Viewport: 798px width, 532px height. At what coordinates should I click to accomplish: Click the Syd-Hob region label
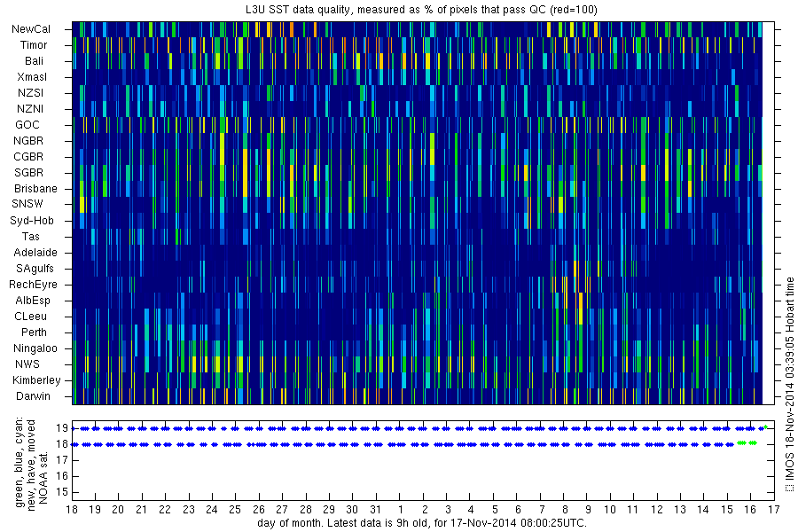click(32, 221)
